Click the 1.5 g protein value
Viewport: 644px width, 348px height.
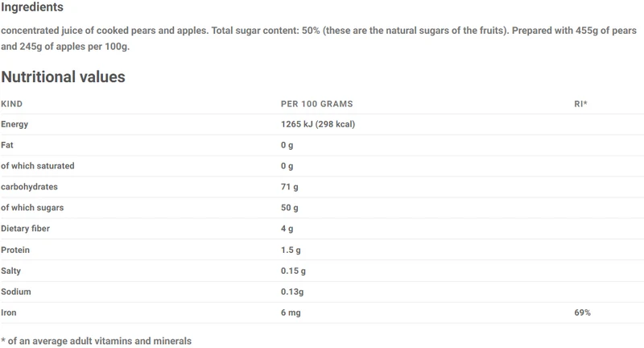[x=291, y=250]
